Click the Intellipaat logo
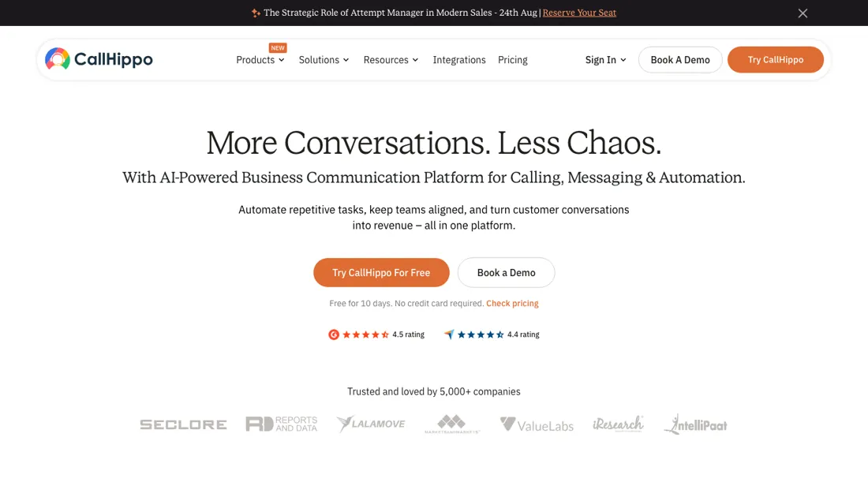This screenshot has width=868, height=486. click(696, 424)
